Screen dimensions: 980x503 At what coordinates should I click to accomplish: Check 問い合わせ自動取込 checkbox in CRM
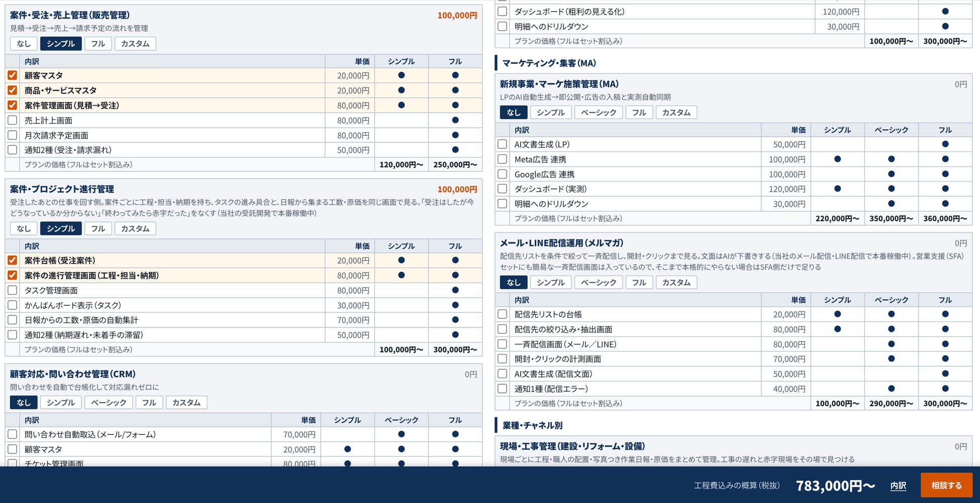tap(13, 434)
